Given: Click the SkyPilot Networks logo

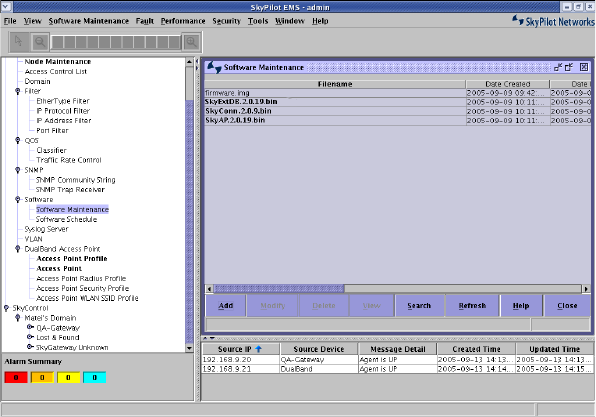Looking at the screenshot, I should 553,21.
